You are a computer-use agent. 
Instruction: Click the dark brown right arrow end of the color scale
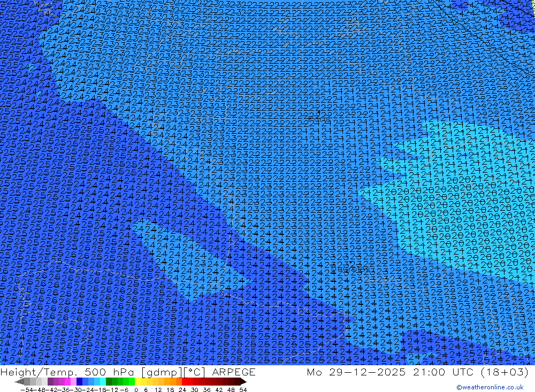(243, 381)
